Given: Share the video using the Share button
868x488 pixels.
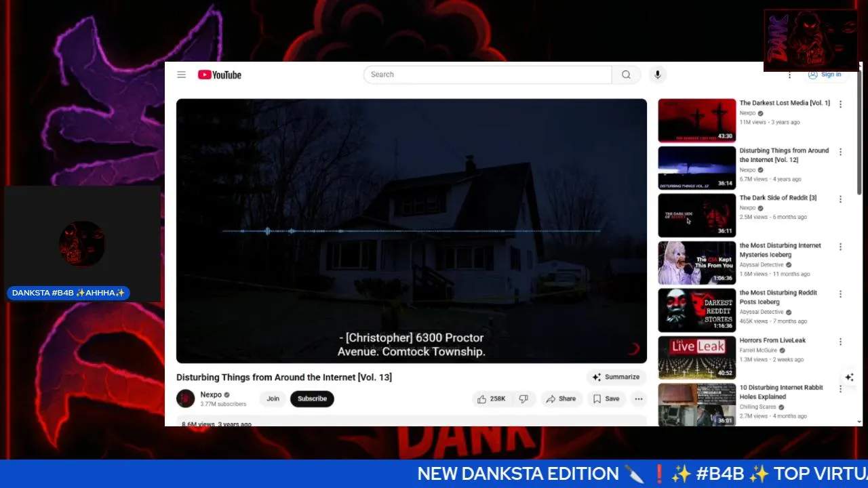Looking at the screenshot, I should [561, 399].
